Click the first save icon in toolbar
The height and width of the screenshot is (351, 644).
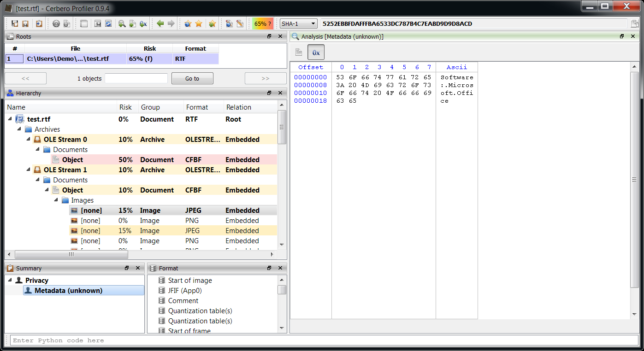[x=15, y=23]
